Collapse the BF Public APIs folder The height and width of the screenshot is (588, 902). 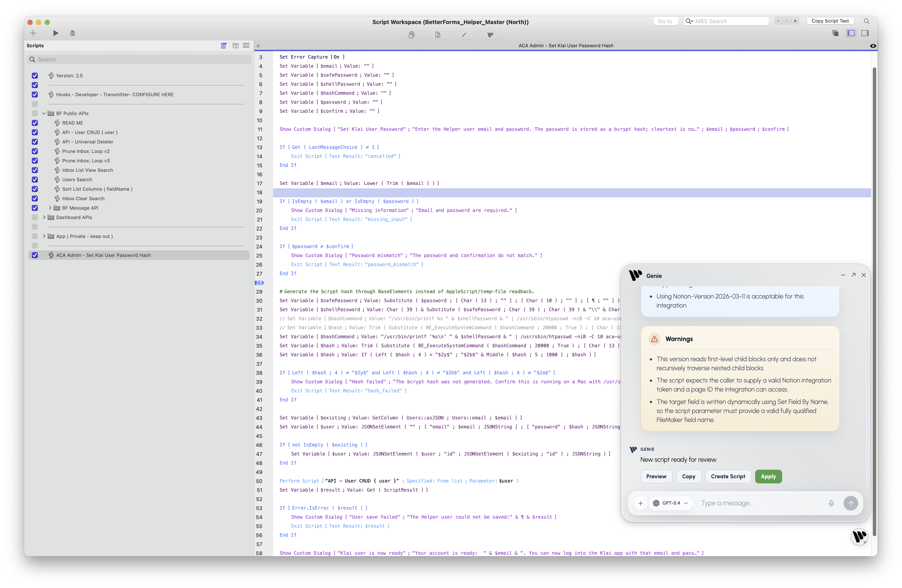[44, 113]
